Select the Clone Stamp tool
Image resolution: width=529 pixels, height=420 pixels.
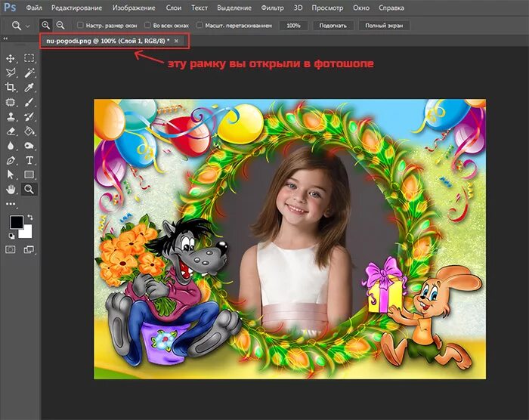tap(11, 117)
